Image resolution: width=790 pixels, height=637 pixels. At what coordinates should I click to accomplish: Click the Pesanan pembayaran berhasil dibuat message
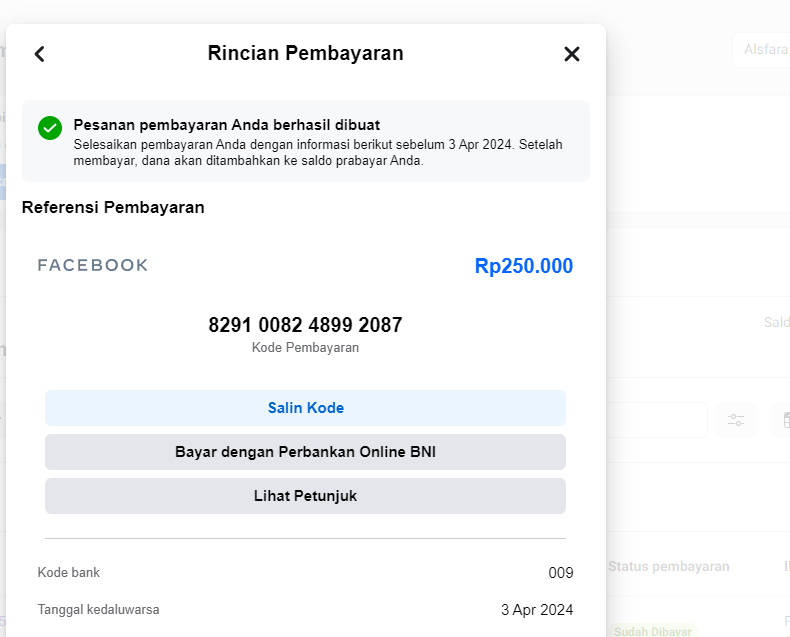click(x=226, y=125)
